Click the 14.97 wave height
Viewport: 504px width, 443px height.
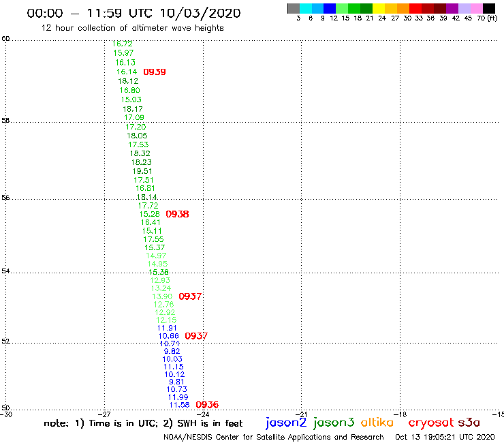pos(156,256)
